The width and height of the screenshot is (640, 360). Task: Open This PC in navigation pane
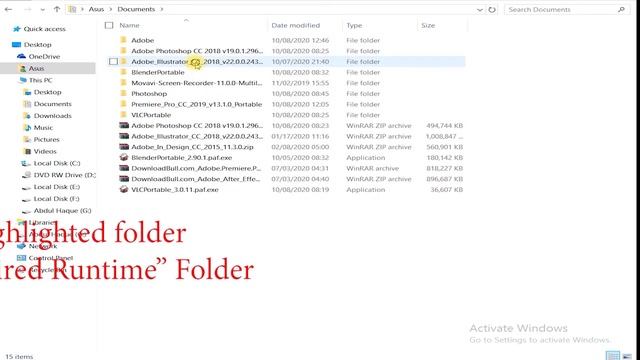tap(40, 80)
